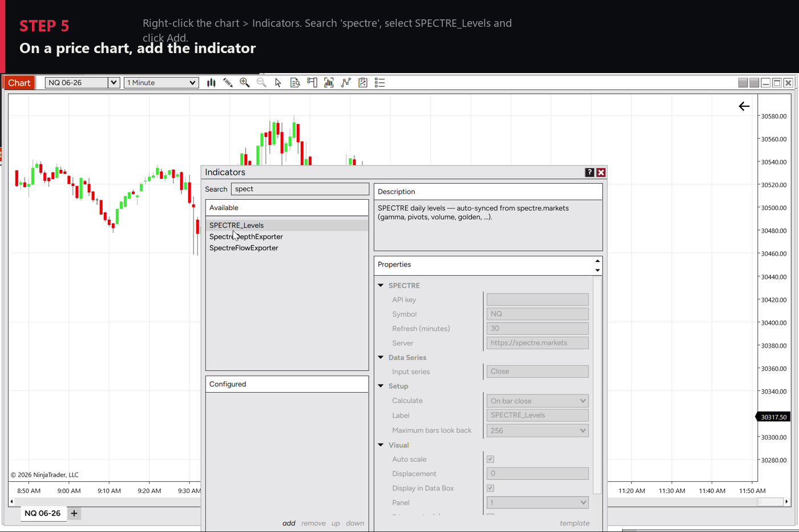Screen dimensions: 799x532
Task: Select the NQ 06-26 chart tab
Action: coord(42,513)
